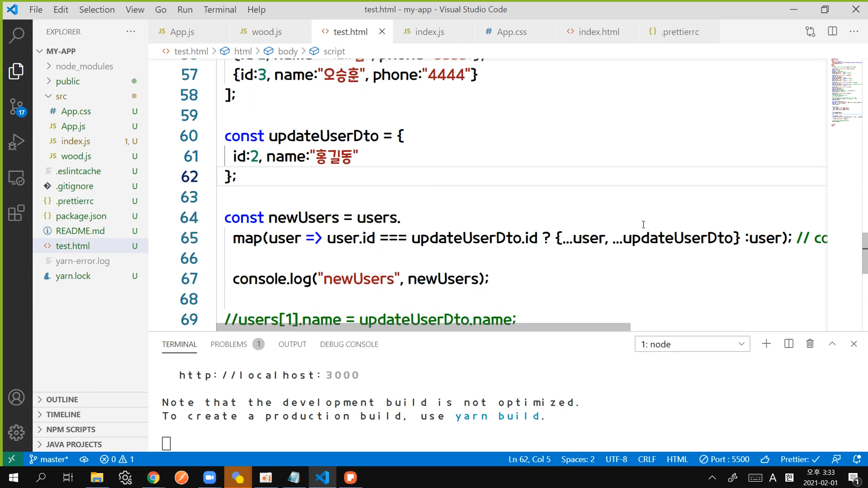Create a new terminal

[766, 344]
